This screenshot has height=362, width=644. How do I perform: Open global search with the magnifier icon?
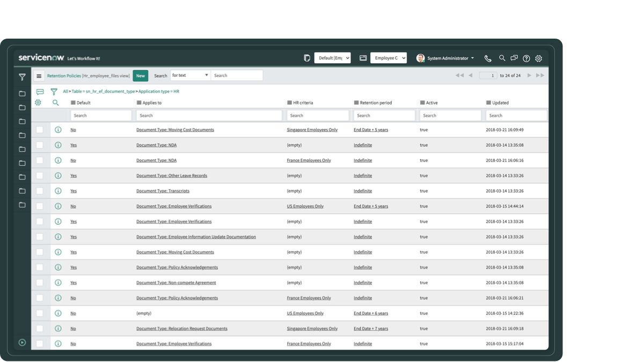pyautogui.click(x=502, y=58)
